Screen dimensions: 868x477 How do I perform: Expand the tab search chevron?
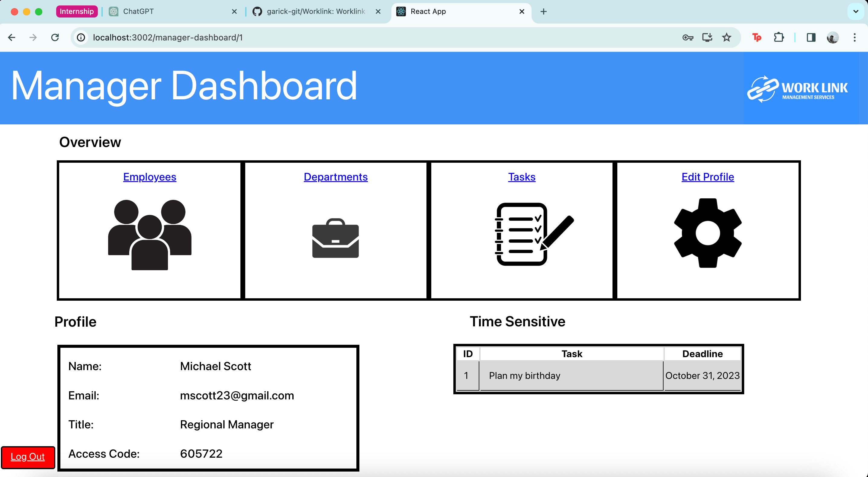pyautogui.click(x=856, y=11)
